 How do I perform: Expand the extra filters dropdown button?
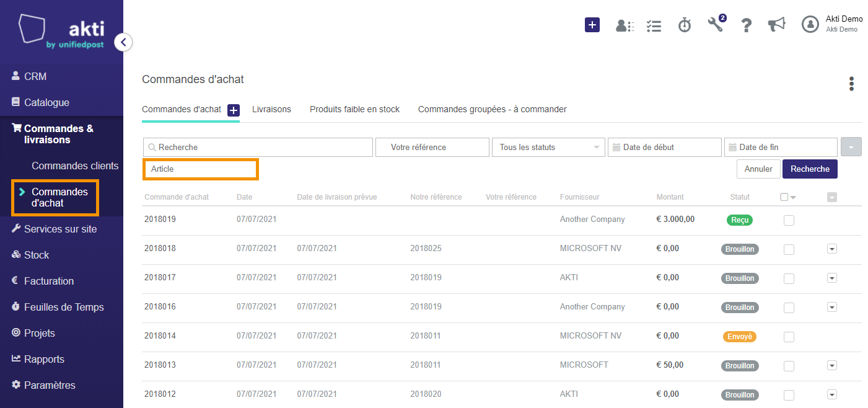tap(851, 148)
